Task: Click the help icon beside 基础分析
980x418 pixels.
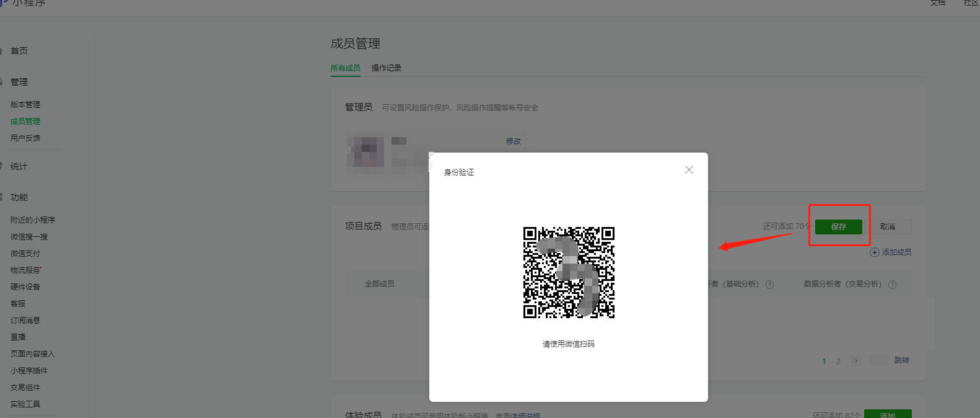Action: tap(769, 285)
